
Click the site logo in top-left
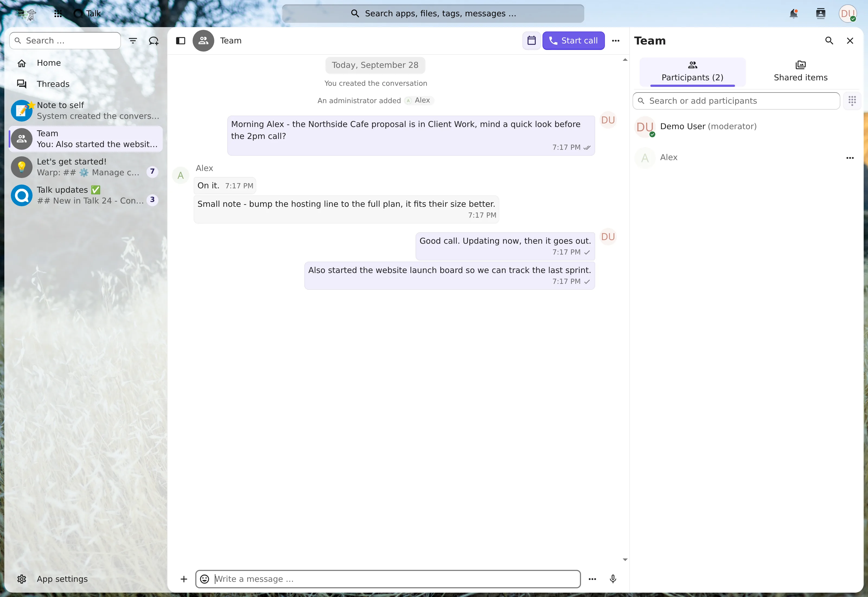pyautogui.click(x=25, y=14)
